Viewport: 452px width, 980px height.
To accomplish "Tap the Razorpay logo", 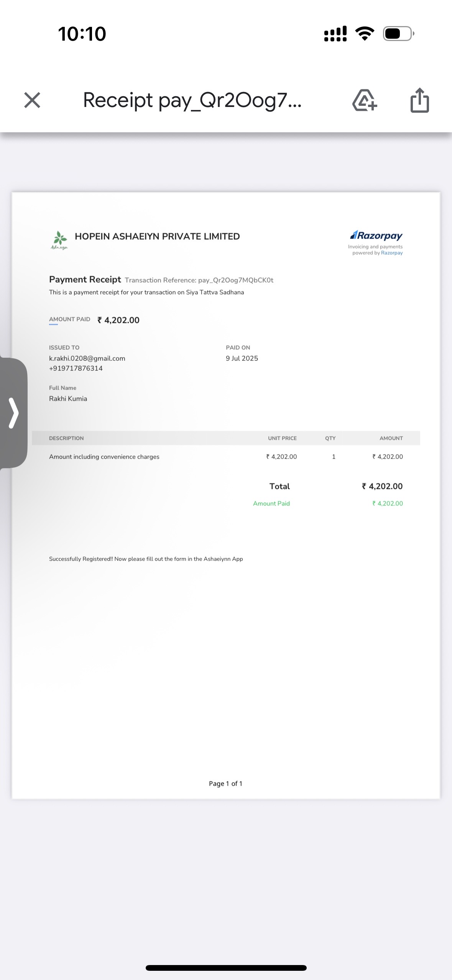I will coord(376,235).
